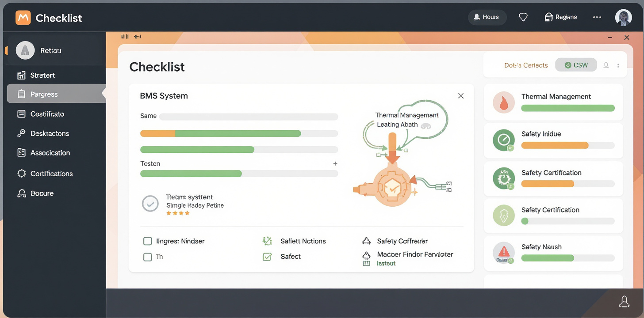Image resolution: width=644 pixels, height=318 pixels.
Task: Toggle the Tn checkbox
Action: (148, 257)
